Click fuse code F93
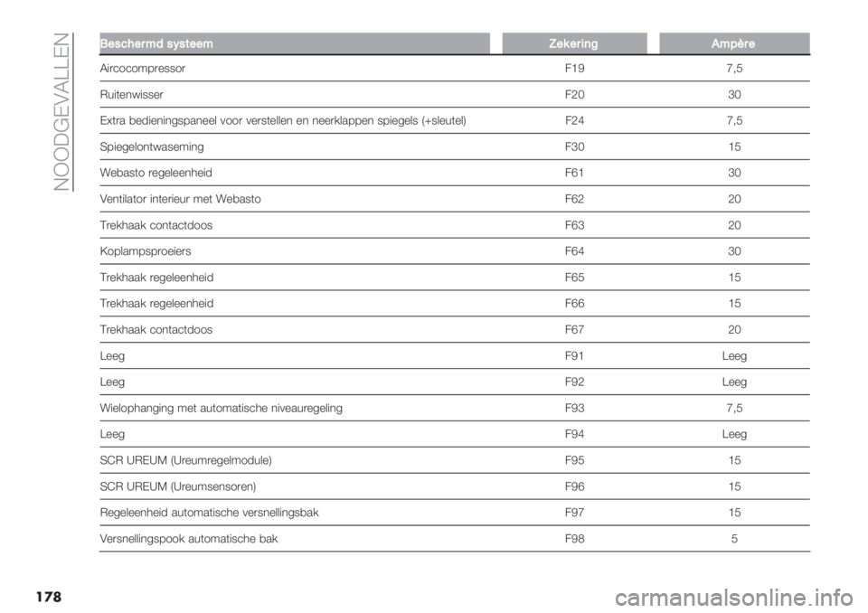The height and width of the screenshot is (613, 868). (575, 408)
